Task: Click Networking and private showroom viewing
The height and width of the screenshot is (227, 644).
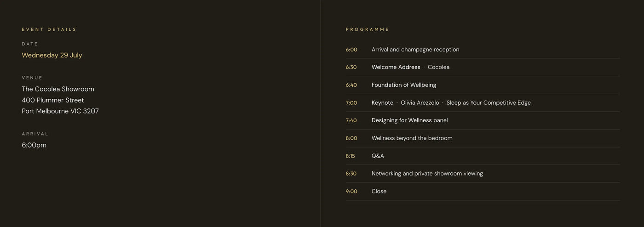Action: click(x=427, y=174)
